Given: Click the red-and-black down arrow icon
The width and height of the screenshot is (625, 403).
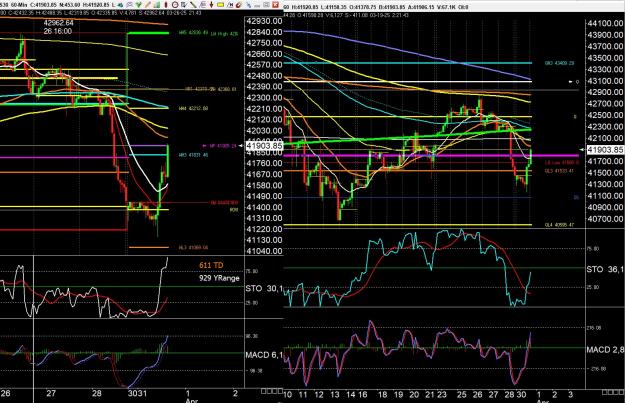Looking at the screenshot, I should pyautogui.click(x=211, y=5).
